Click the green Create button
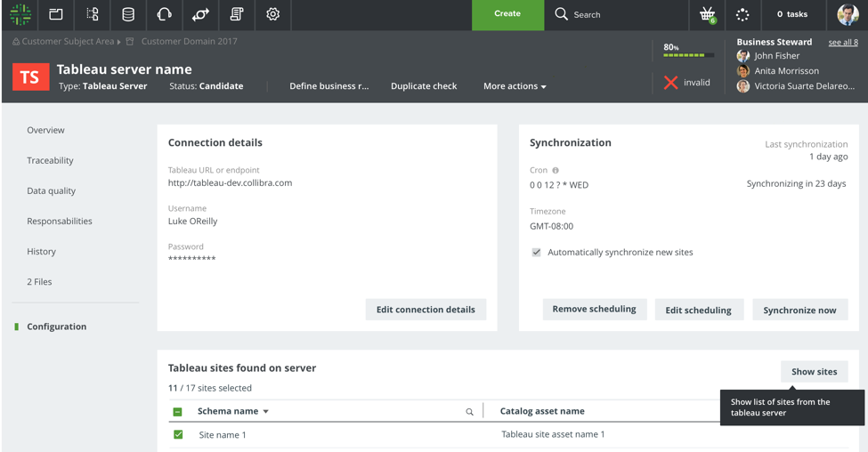868x452 pixels. tap(507, 15)
